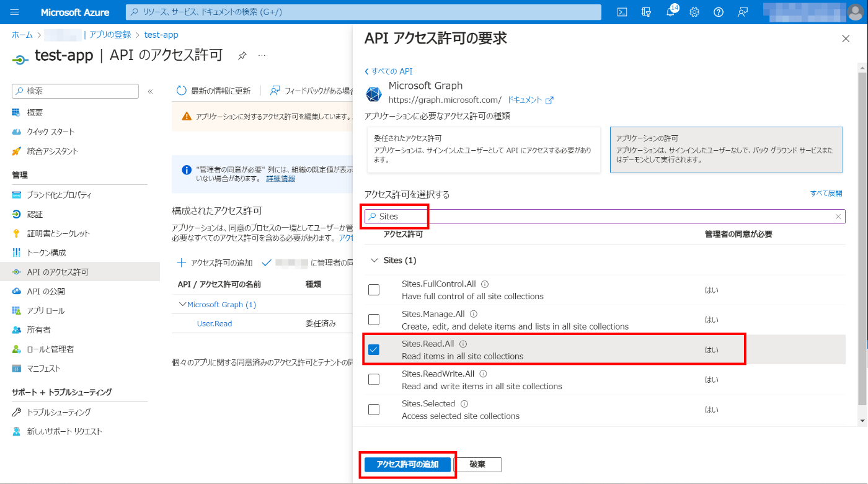Click + アクセス許可の追加 in main pane
868x484 pixels.
[x=215, y=262]
